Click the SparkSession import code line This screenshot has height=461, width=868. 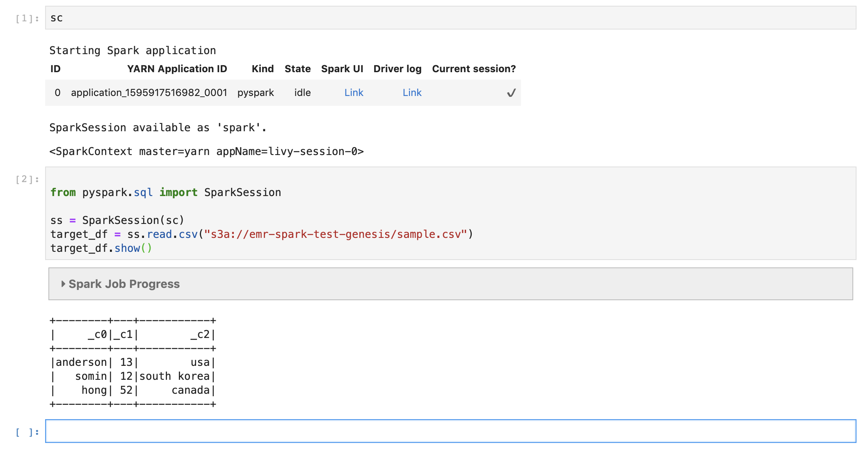[x=166, y=192]
